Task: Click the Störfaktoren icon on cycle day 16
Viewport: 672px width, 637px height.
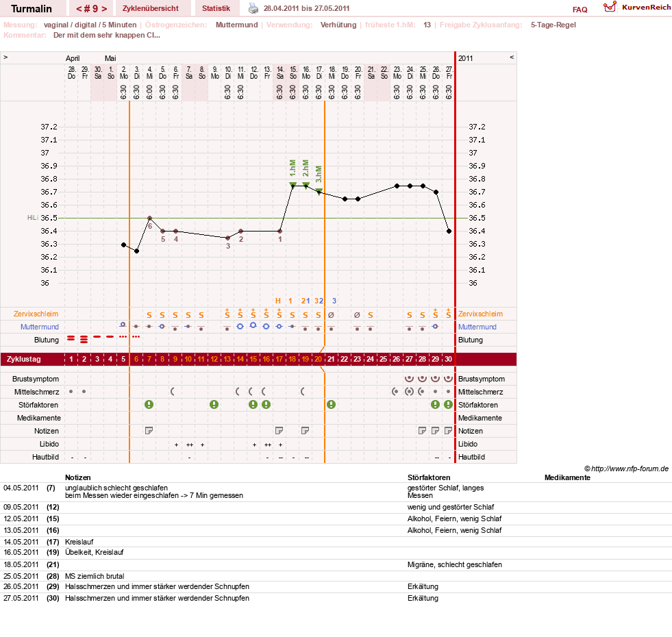Action: click(x=266, y=404)
